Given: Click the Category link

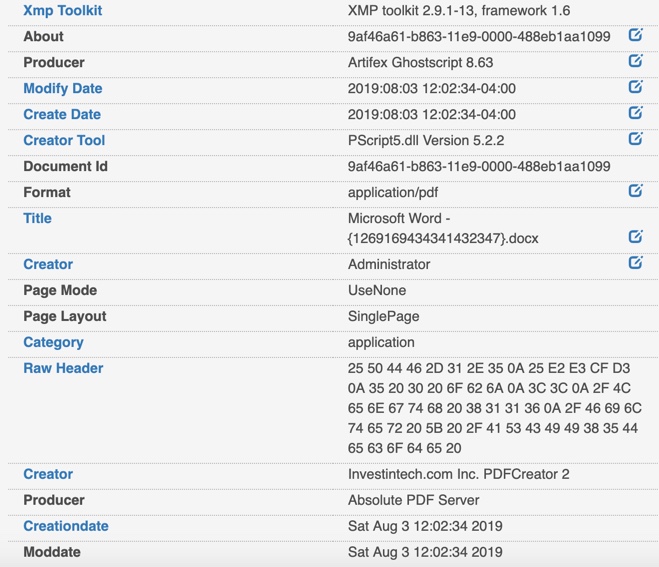Looking at the screenshot, I should [x=53, y=343].
